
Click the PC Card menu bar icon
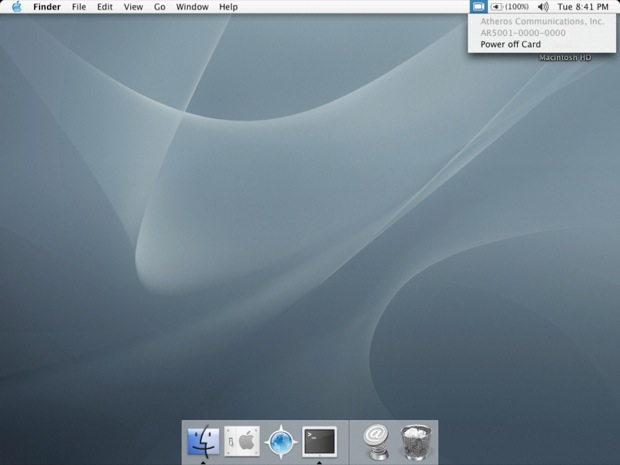pos(478,7)
